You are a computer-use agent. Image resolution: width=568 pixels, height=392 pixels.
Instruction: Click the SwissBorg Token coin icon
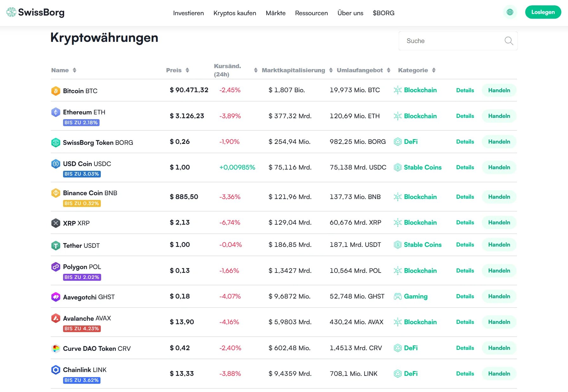[56, 143]
